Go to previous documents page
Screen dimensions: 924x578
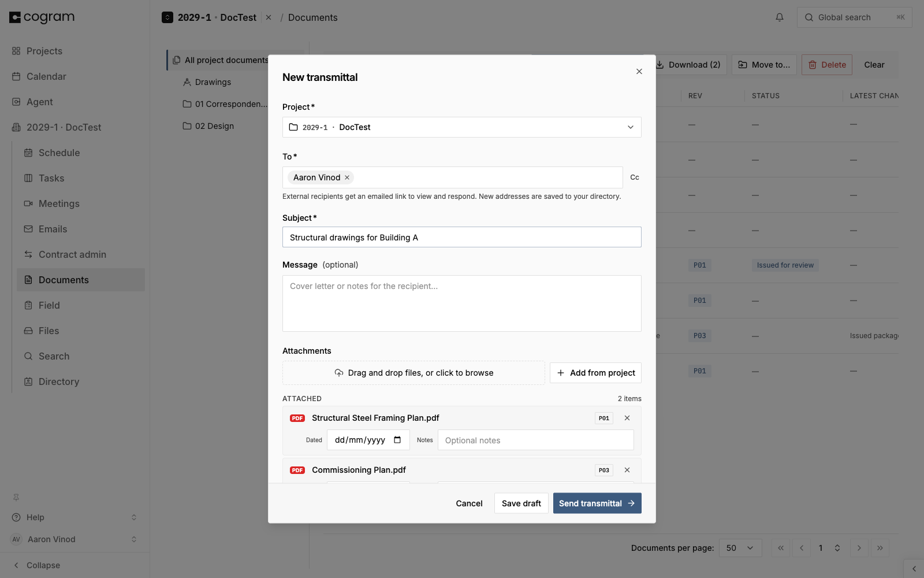pyautogui.click(x=802, y=548)
